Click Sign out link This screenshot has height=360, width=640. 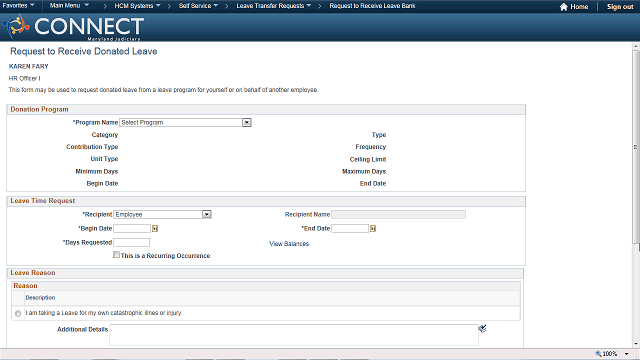pyautogui.click(x=620, y=7)
